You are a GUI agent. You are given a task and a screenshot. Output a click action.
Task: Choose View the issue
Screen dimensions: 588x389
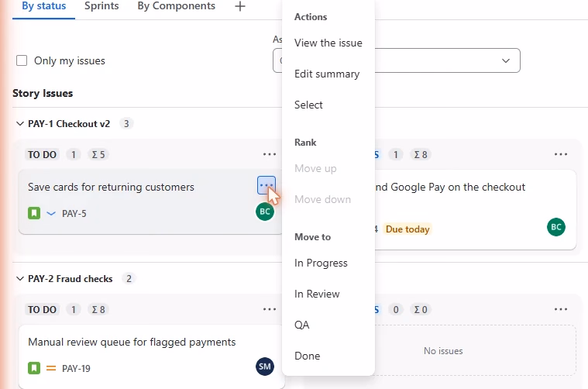pyautogui.click(x=328, y=43)
